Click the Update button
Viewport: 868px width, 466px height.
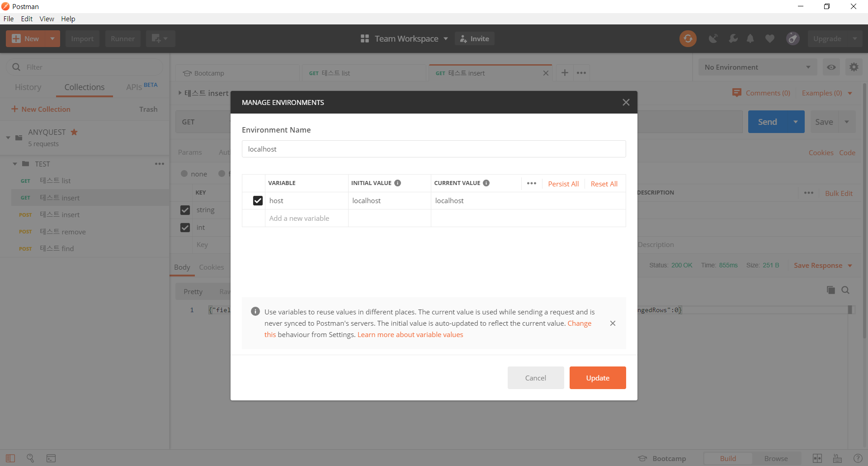598,378
